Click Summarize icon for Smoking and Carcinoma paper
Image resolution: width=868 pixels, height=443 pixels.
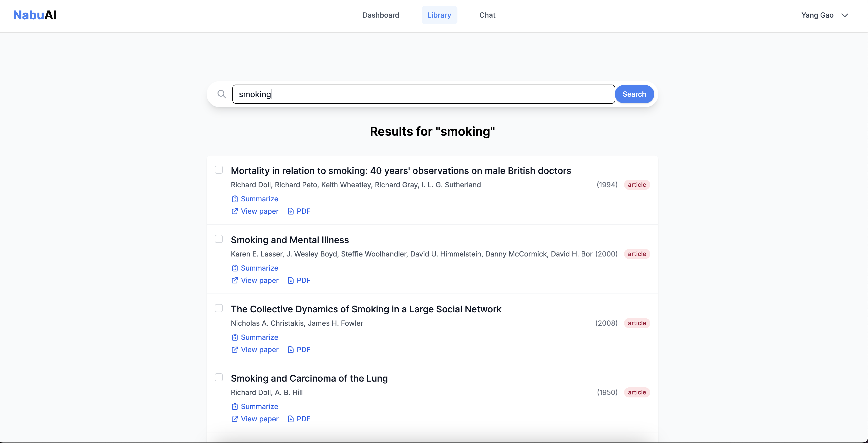click(235, 407)
